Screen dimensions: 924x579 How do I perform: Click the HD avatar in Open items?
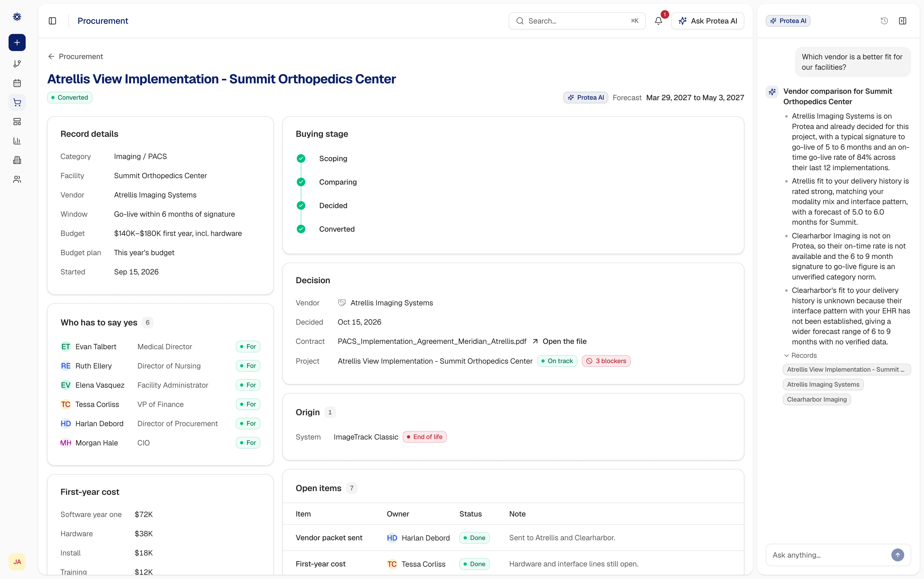pyautogui.click(x=392, y=538)
